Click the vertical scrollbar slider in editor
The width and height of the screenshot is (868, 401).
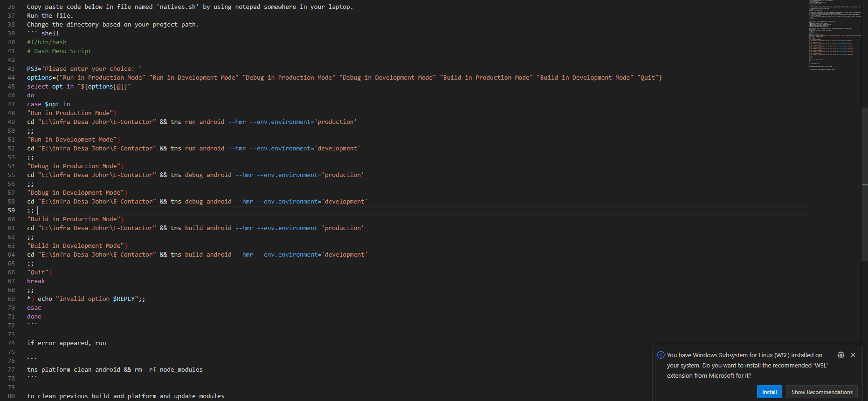tap(865, 184)
